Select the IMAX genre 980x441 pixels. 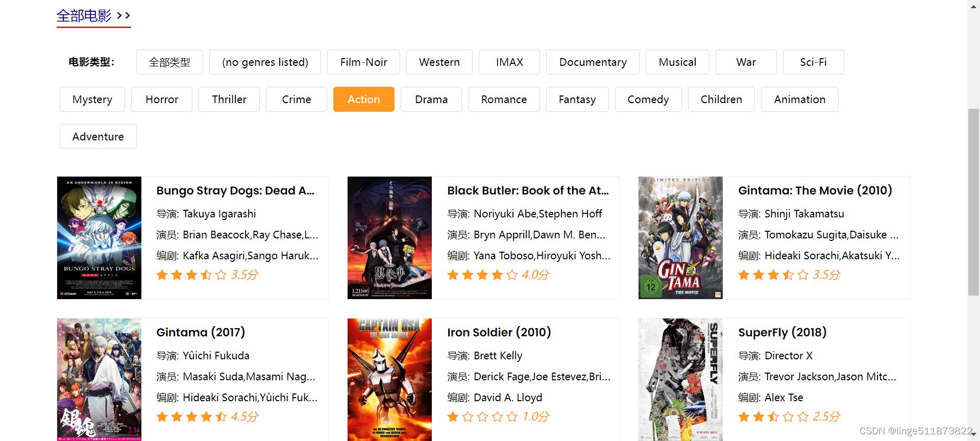tap(509, 62)
